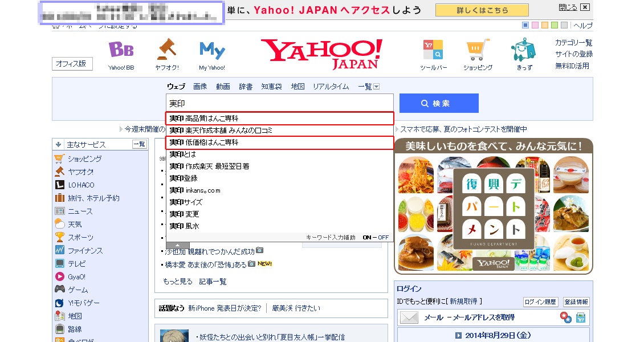Click the Weather sidebar icon

[x=60, y=224]
